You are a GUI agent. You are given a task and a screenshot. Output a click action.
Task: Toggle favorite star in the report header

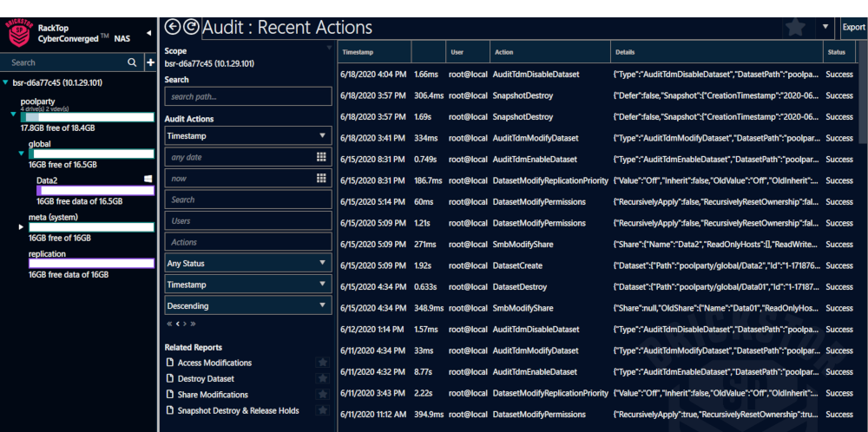[793, 28]
